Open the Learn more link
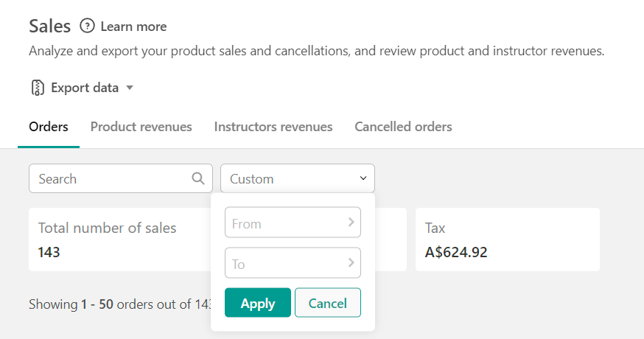 click(133, 27)
